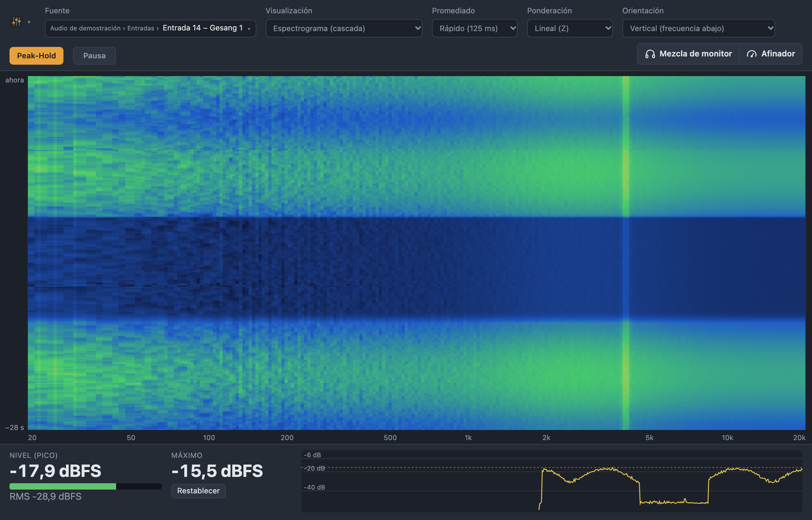This screenshot has width=812, height=520.
Task: Click the 50 frequency axis label
Action: [x=131, y=438]
